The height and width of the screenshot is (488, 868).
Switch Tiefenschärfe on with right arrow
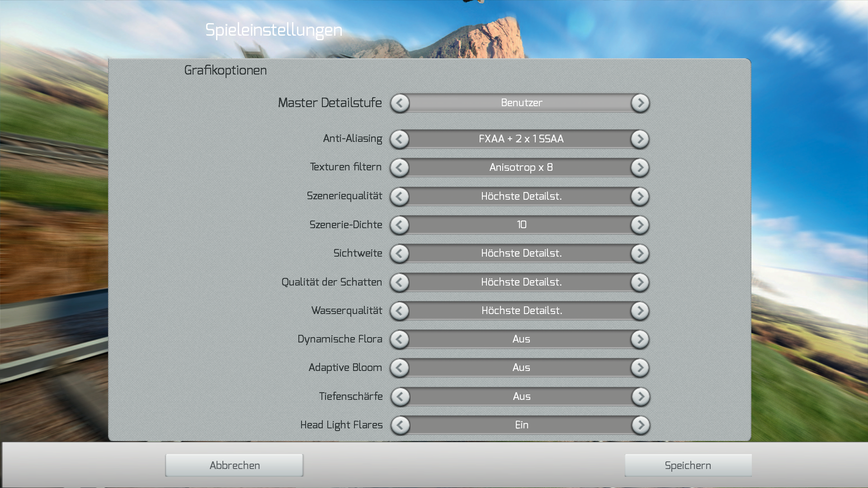coord(640,397)
